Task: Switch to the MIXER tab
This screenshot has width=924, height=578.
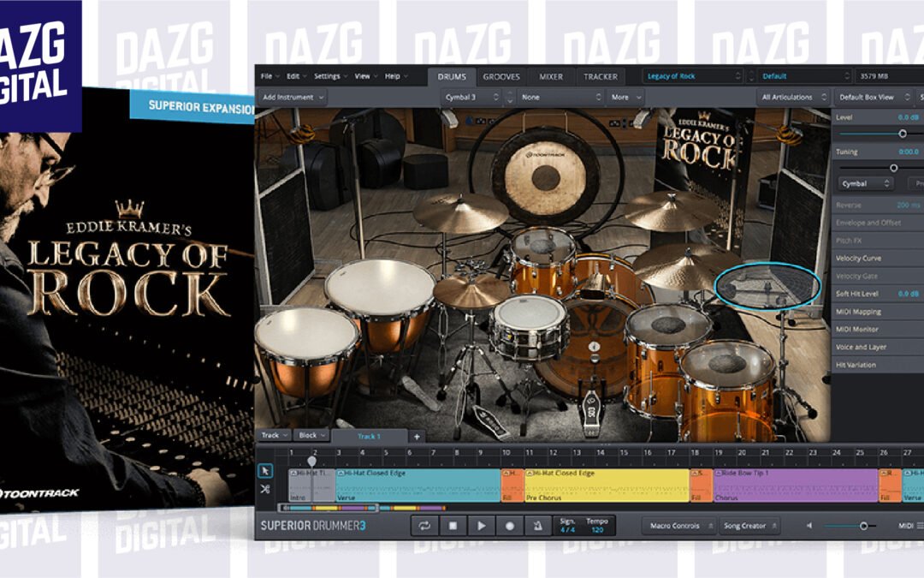Action: click(x=551, y=77)
